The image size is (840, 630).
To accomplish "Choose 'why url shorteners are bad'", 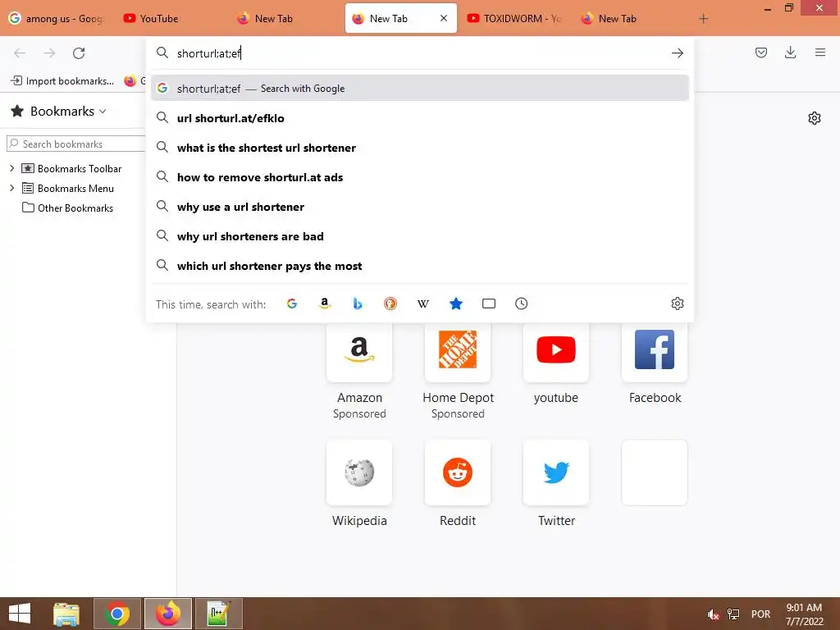I will 420,236.
